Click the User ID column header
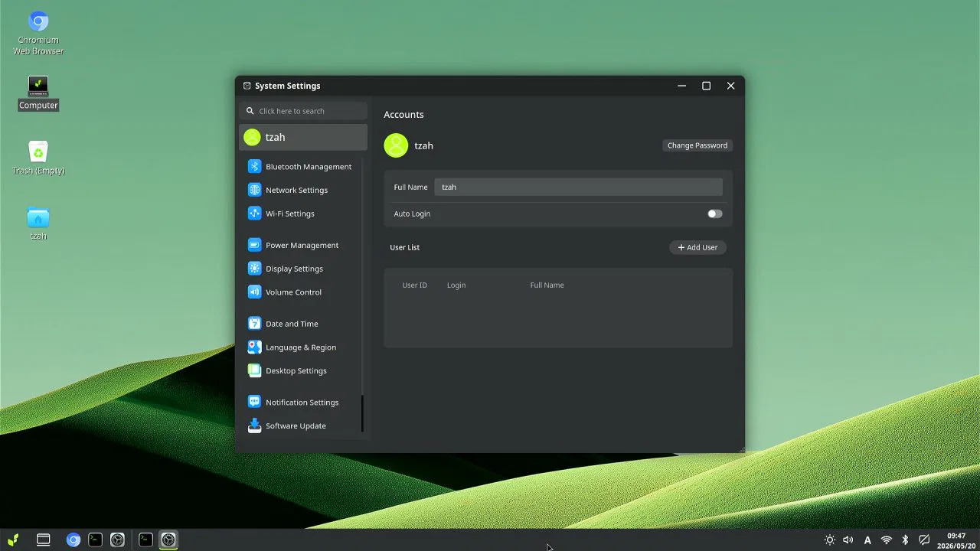980x551 pixels. [x=415, y=285]
